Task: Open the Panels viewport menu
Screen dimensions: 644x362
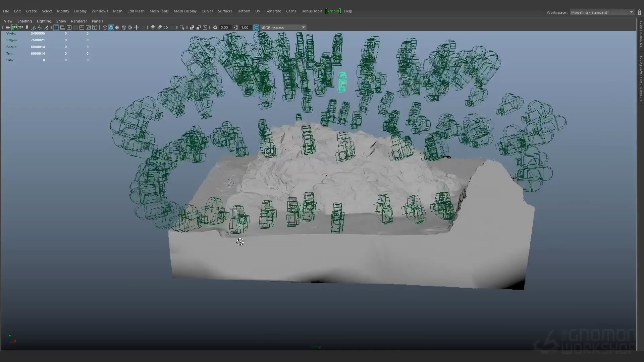Action: click(x=97, y=21)
